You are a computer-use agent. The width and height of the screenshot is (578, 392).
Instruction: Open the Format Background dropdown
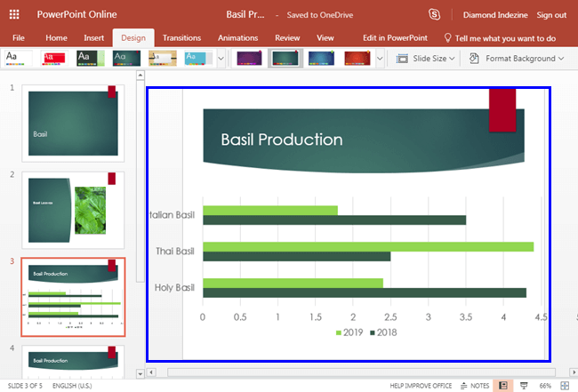516,59
